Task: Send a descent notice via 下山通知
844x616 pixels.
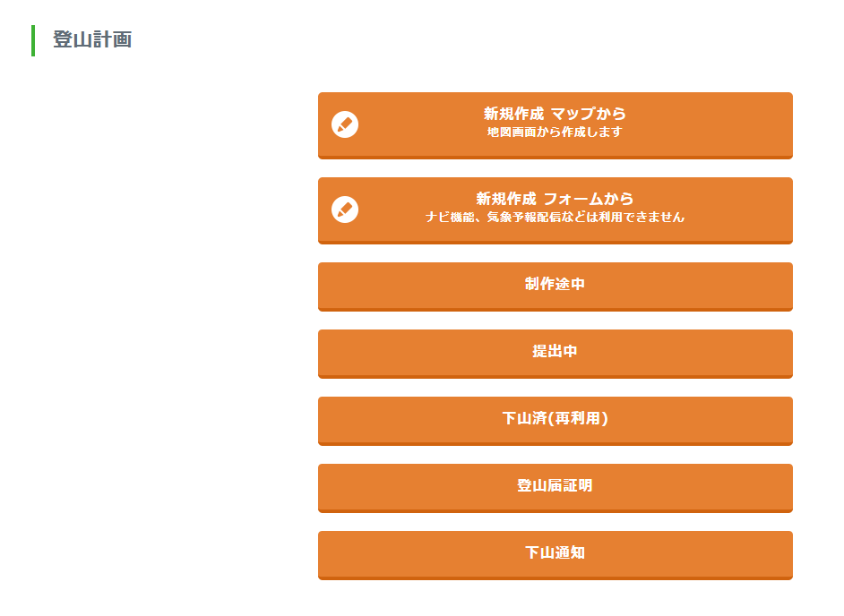Action: tap(555, 553)
